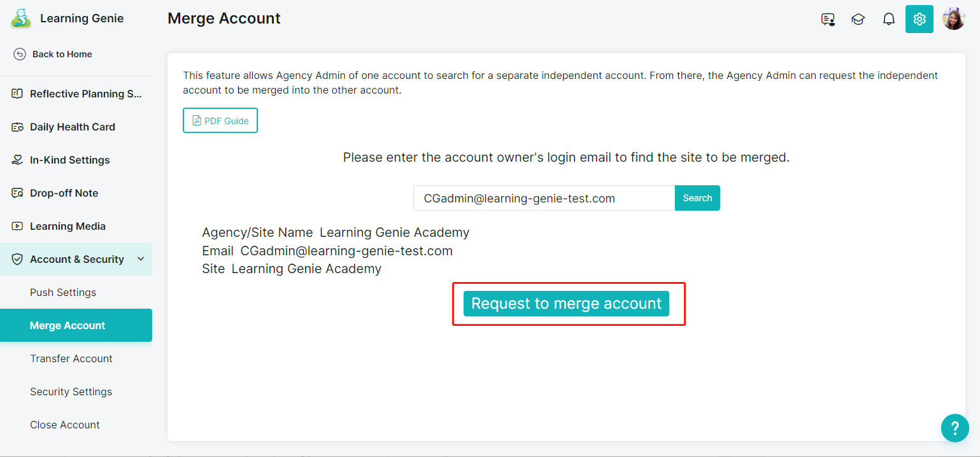The width and height of the screenshot is (980, 457).
Task: Click the Search button
Action: (697, 198)
